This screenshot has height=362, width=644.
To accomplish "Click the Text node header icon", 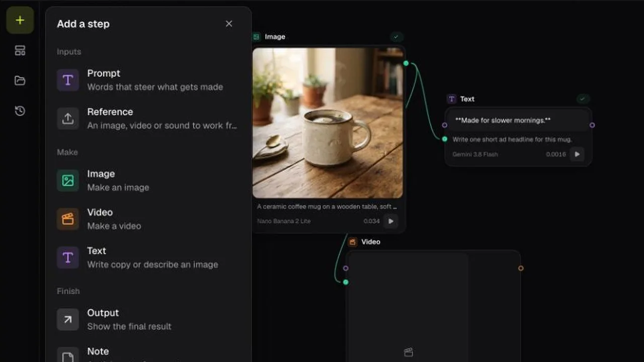I will (x=452, y=99).
